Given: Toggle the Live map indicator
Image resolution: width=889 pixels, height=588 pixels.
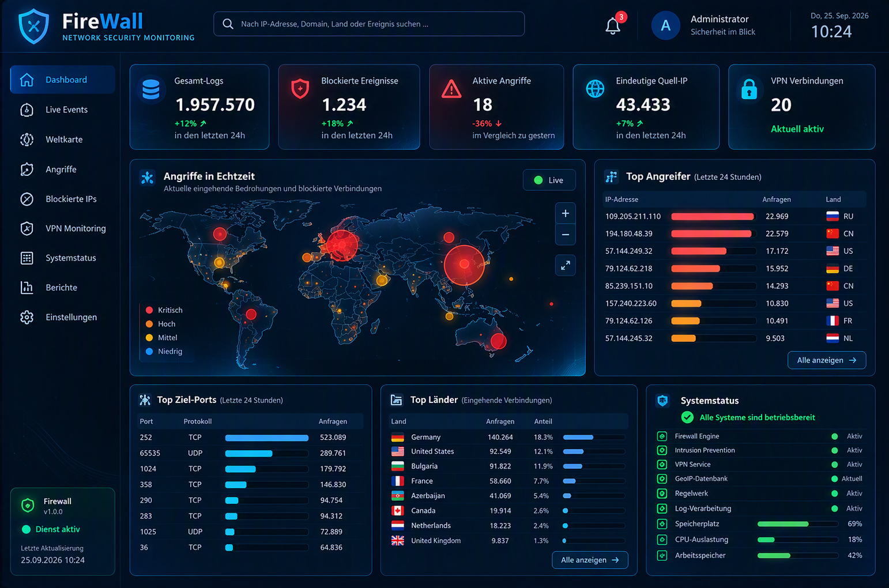Looking at the screenshot, I should 549,180.
